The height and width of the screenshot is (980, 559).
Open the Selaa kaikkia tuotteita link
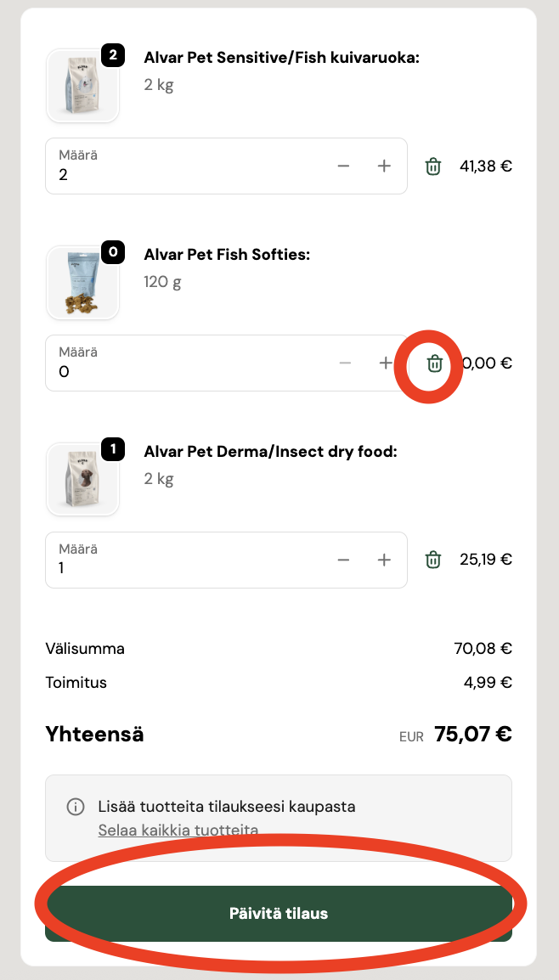pyautogui.click(x=178, y=831)
